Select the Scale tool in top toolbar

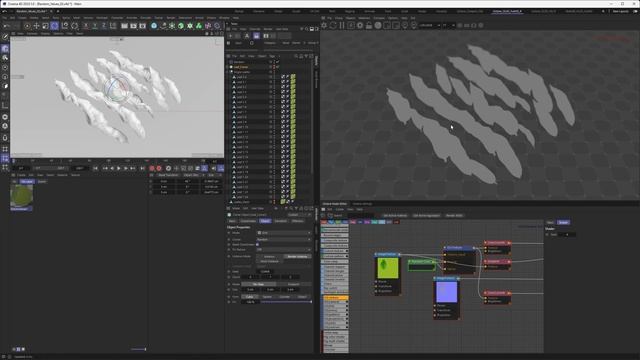(x=45, y=26)
